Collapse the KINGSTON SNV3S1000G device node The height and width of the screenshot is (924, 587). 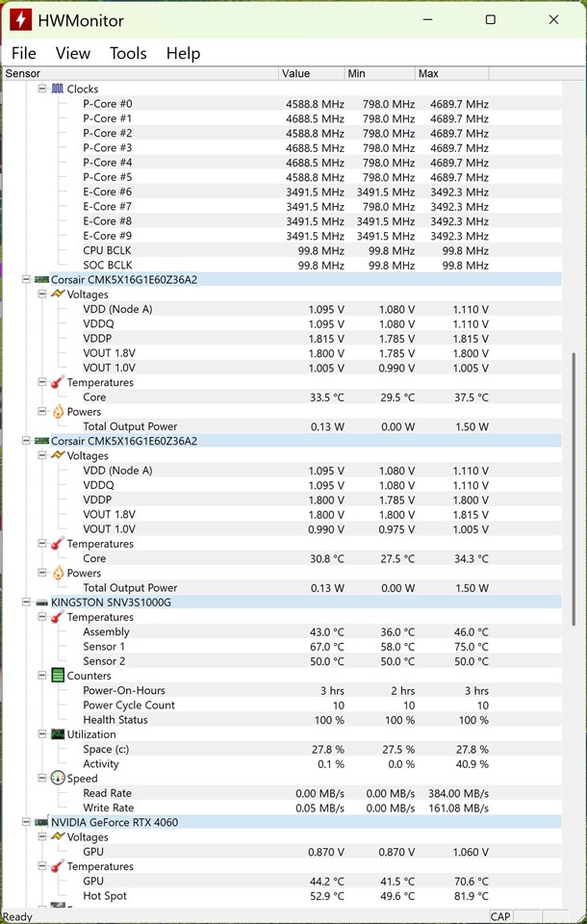(x=26, y=603)
